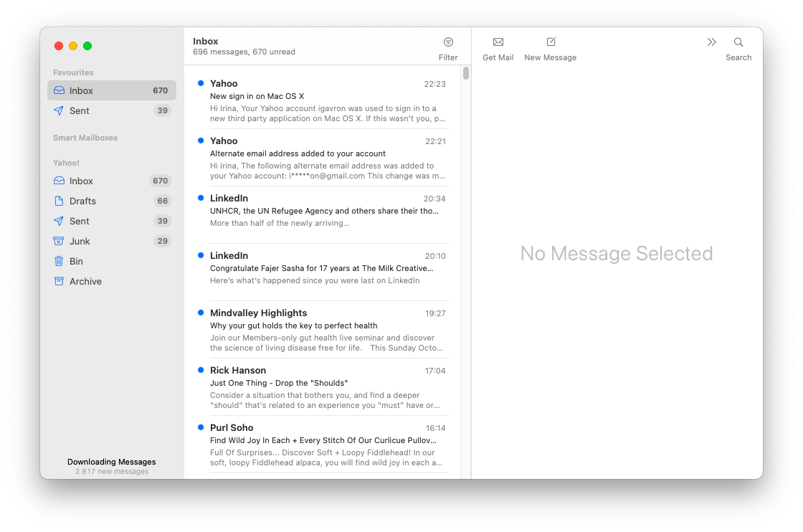The width and height of the screenshot is (803, 532).
Task: Click the 'Downloading Messages' status text
Action: click(x=112, y=462)
